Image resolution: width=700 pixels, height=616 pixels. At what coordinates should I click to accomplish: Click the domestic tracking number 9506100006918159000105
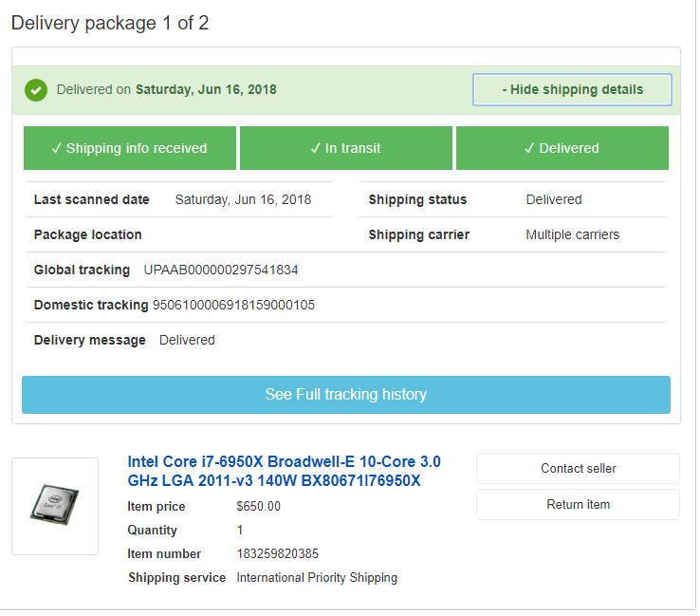234,305
